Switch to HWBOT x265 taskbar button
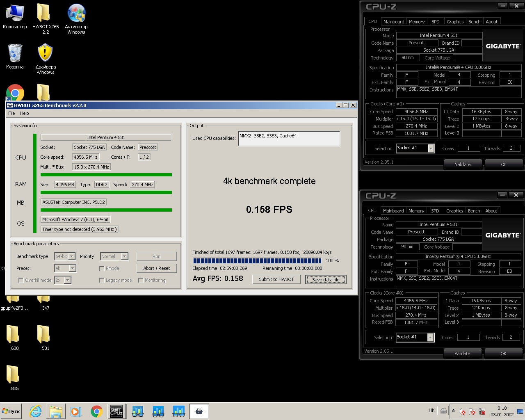Viewport: 525px width, 420px height. tap(199, 411)
